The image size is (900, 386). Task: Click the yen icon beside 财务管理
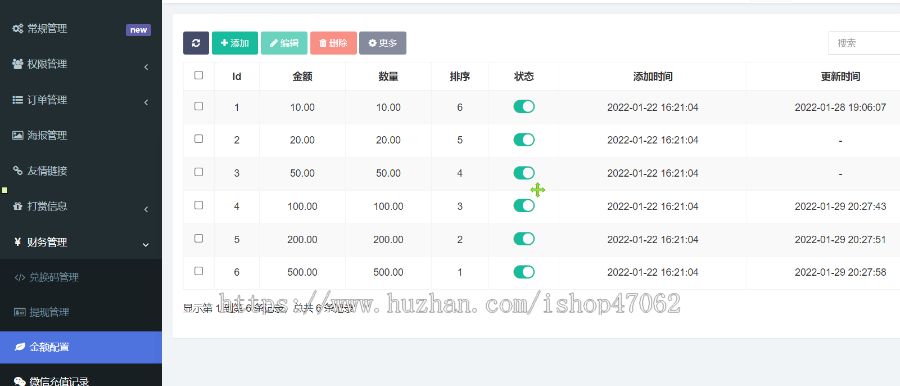(x=18, y=242)
